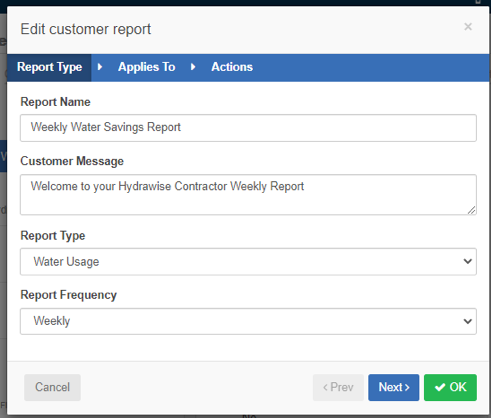Click the chevron on the Next button
This screenshot has height=418, width=491.
407,388
